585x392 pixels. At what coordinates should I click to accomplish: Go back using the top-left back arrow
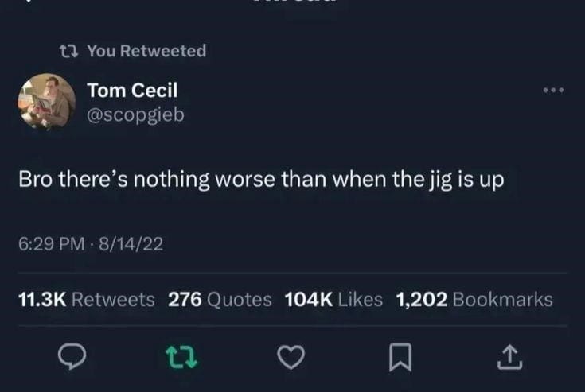pyautogui.click(x=27, y=1)
